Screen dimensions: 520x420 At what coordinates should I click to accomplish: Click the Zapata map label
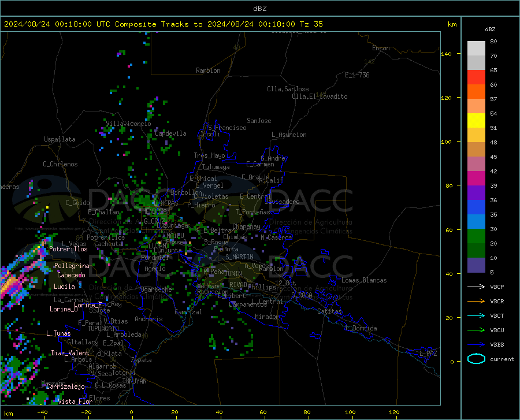point(142,360)
